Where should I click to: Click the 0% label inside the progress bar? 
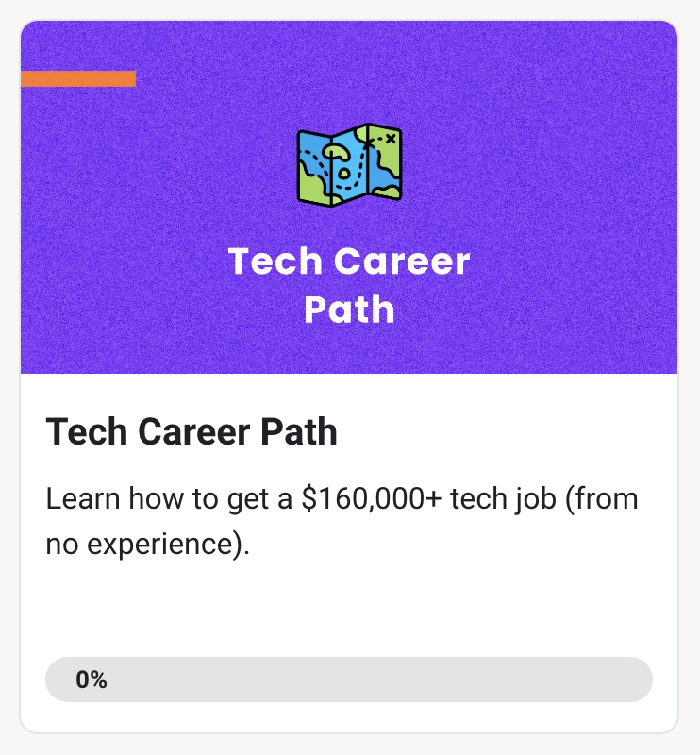[90, 679]
